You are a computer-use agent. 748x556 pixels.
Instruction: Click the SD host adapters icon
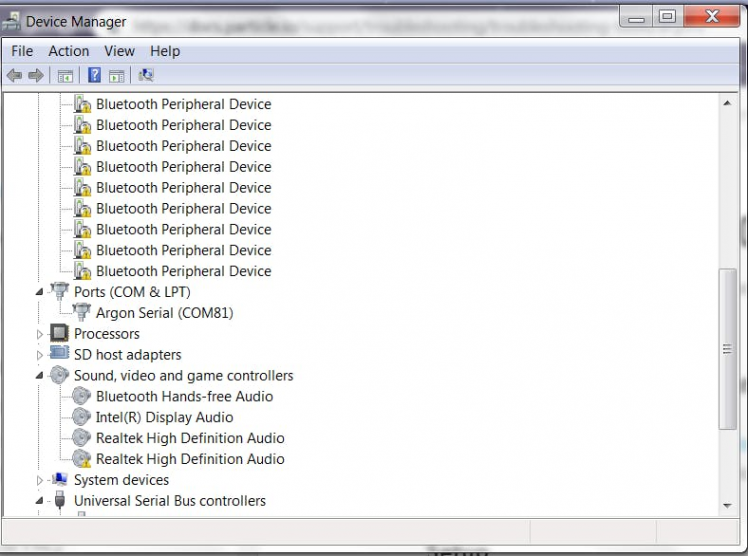pos(59,353)
